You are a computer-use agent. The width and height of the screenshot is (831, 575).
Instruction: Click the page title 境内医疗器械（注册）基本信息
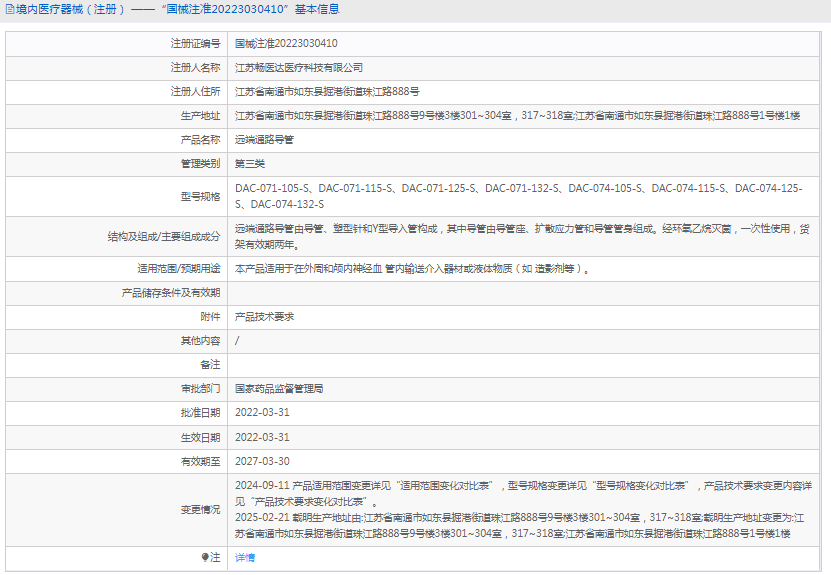pyautogui.click(x=178, y=9)
